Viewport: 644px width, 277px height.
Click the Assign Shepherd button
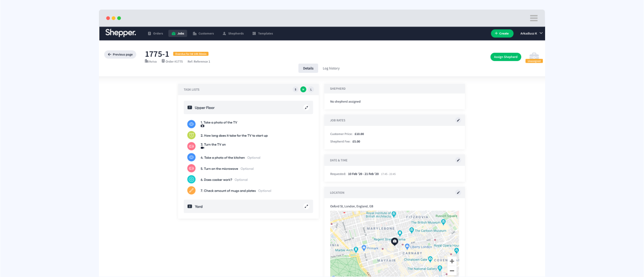click(505, 57)
